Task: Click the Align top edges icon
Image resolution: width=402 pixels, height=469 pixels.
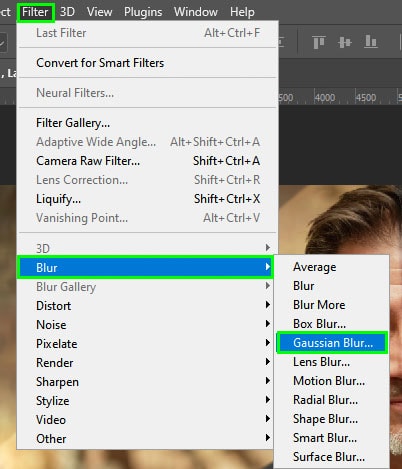Action: [x=319, y=42]
